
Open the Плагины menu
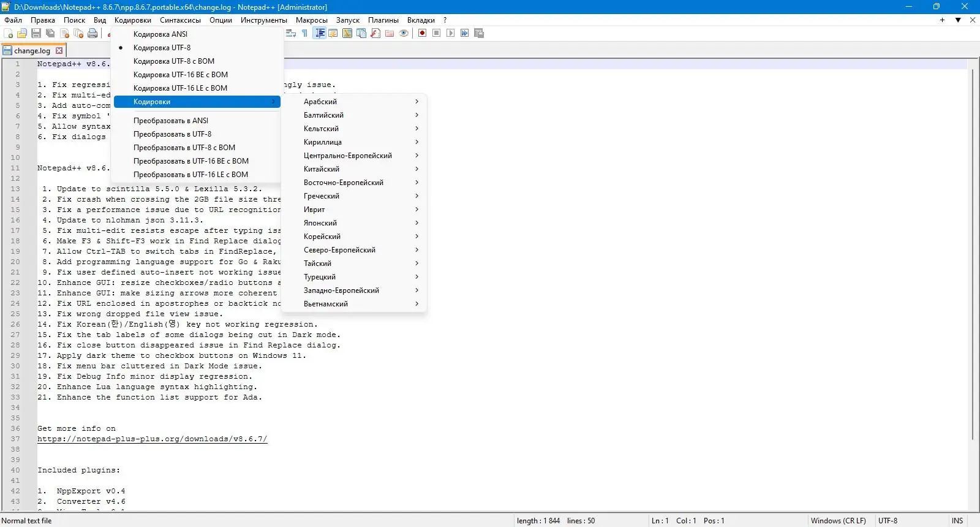point(383,20)
